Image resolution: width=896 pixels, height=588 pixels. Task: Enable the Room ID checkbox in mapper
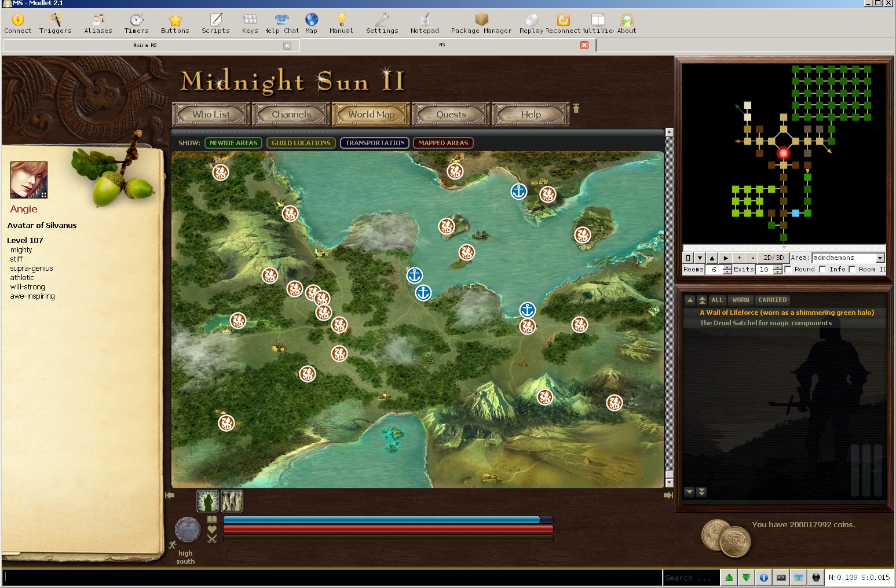coord(852,269)
